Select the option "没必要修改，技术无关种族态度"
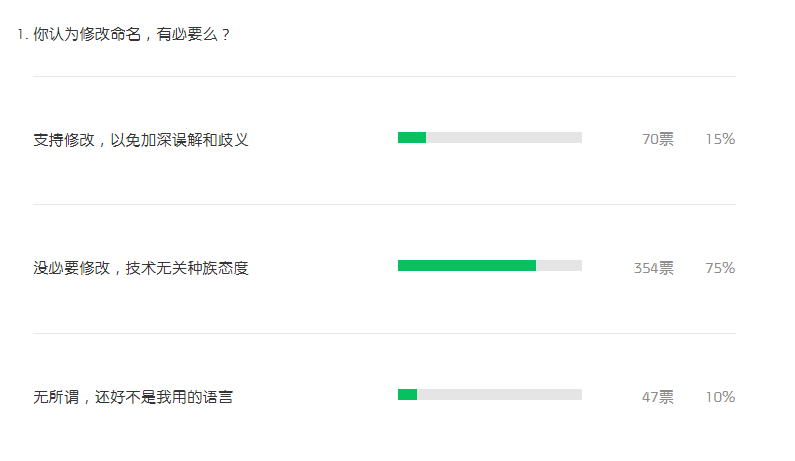 click(141, 268)
